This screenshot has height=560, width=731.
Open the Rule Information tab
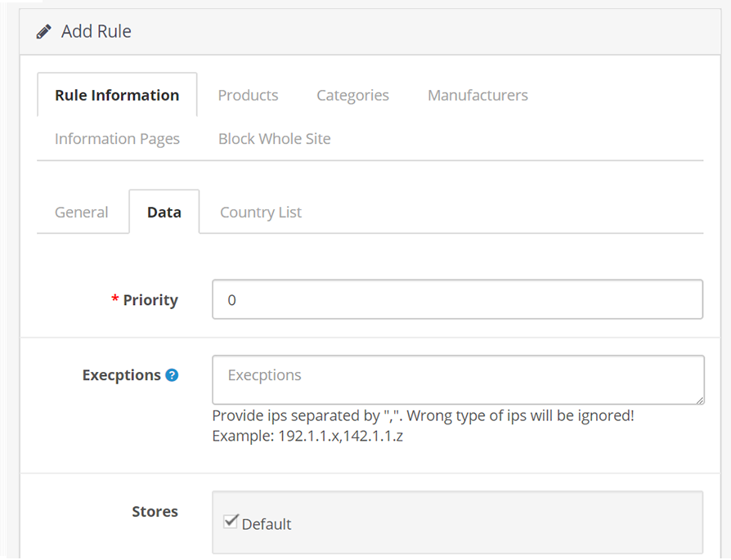click(x=117, y=95)
